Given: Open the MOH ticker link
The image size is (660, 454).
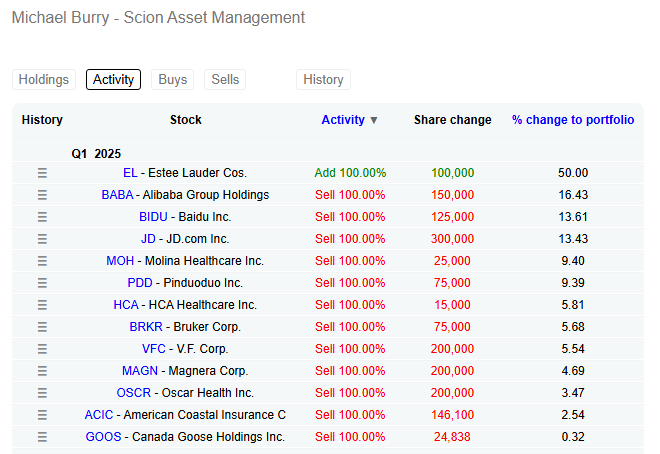Looking at the screenshot, I should (120, 261).
